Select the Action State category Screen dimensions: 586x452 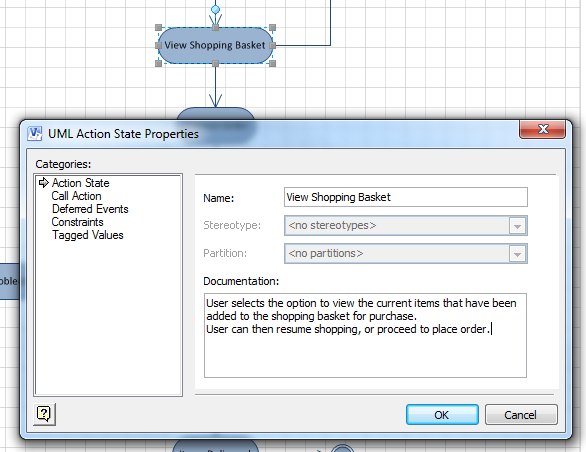pyautogui.click(x=80, y=183)
